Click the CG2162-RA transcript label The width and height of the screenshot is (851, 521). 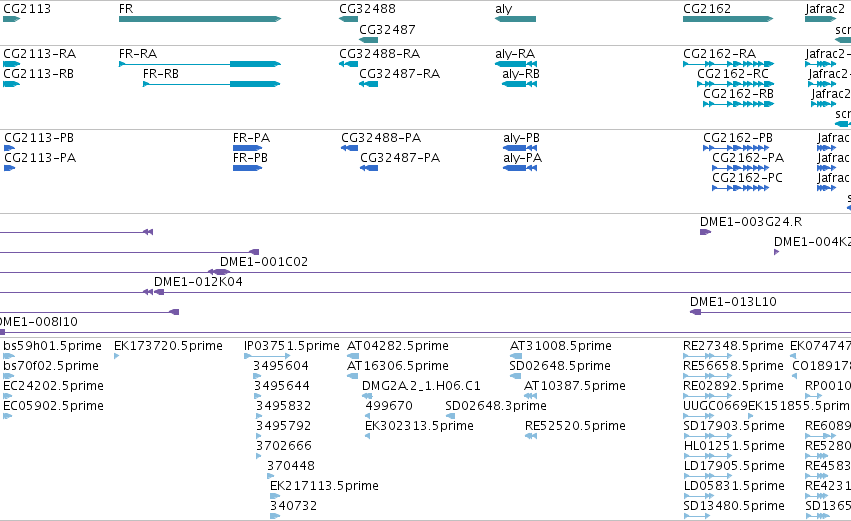[720, 54]
